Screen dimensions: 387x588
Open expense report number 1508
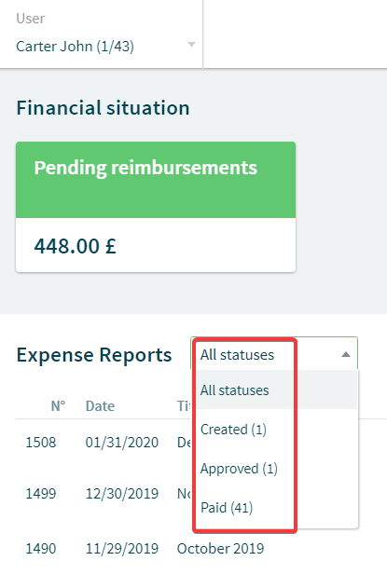(41, 442)
